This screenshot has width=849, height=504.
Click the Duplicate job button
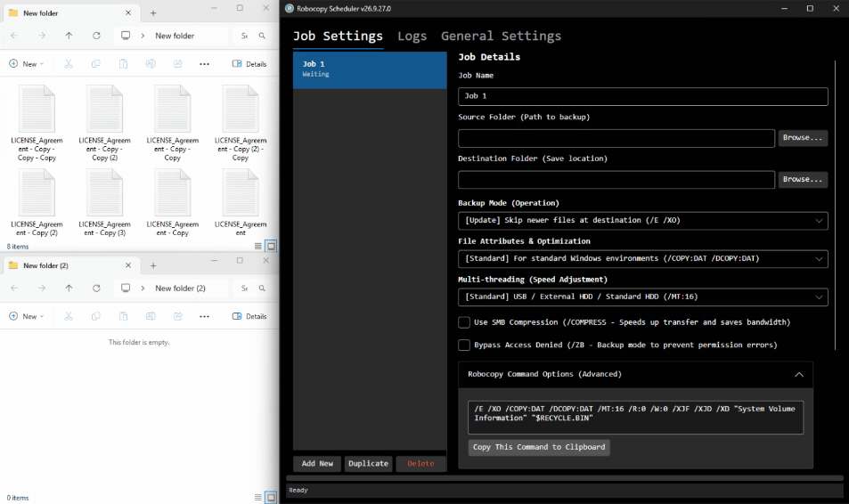pyautogui.click(x=368, y=464)
